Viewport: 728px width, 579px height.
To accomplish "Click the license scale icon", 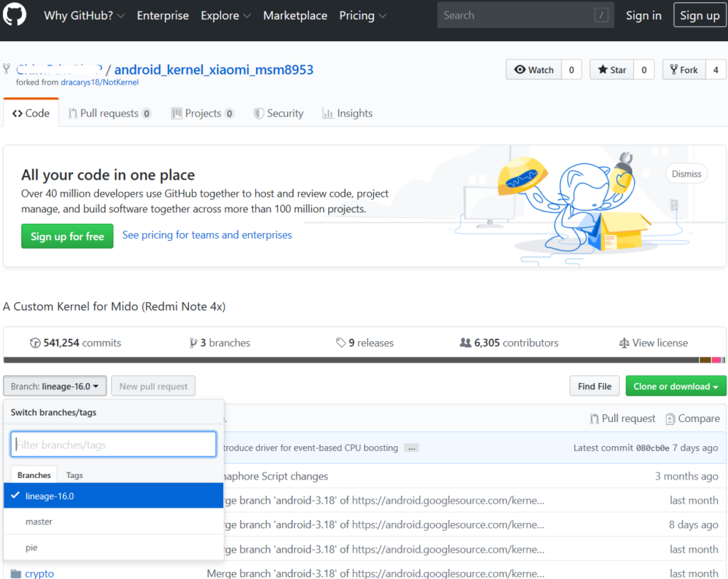I will click(x=624, y=343).
